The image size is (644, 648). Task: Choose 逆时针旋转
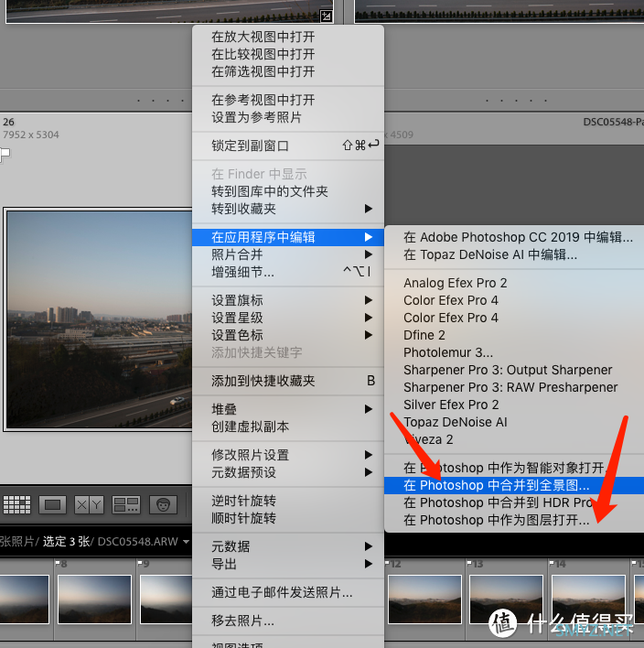288,501
